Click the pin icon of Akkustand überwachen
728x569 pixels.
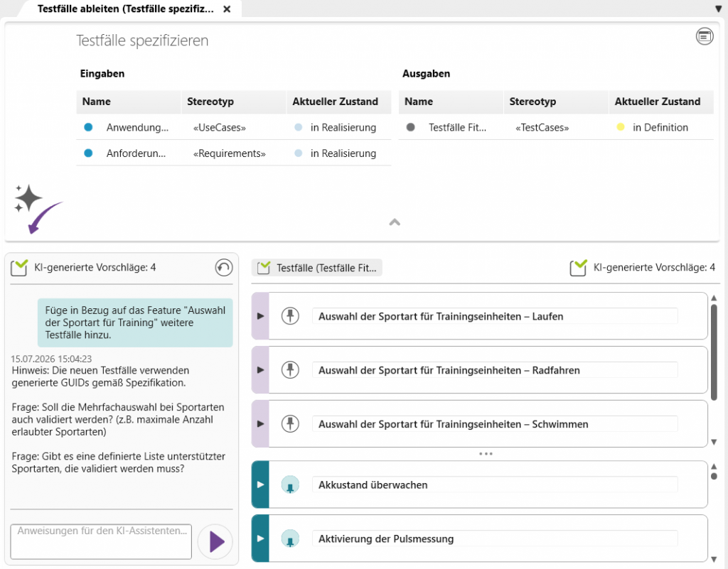(290, 485)
